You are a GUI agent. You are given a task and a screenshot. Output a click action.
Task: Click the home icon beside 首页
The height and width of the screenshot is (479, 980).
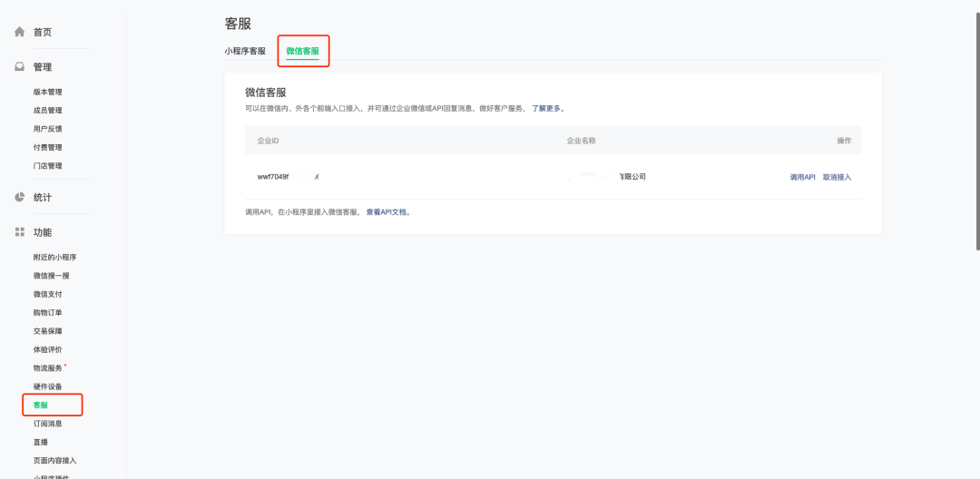(19, 32)
